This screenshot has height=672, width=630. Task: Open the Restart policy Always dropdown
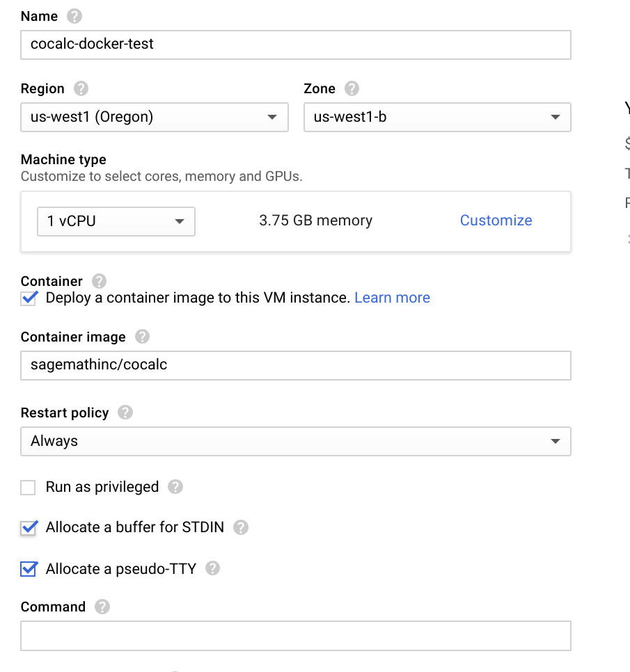click(x=296, y=441)
